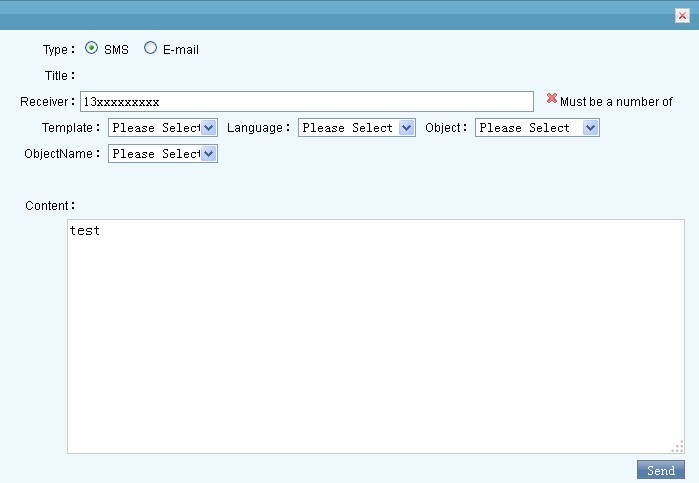
Task: Focus the Receiver phone number field
Action: click(x=306, y=102)
